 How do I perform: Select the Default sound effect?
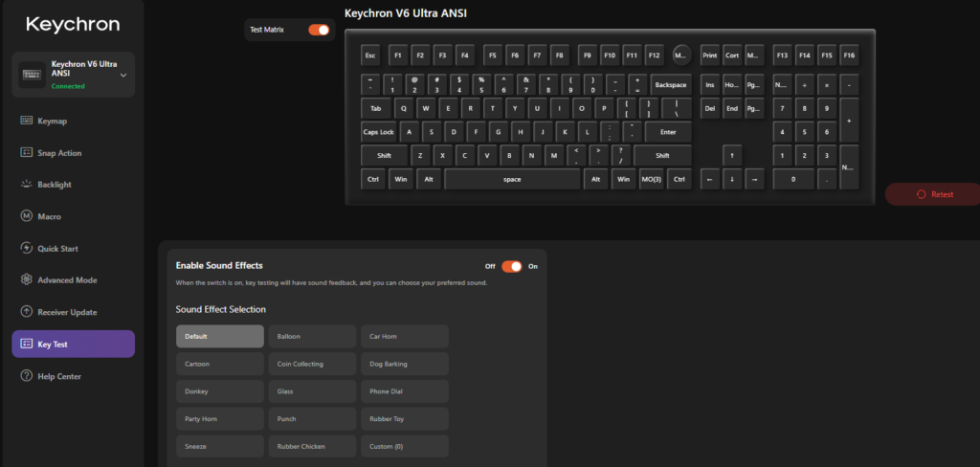point(220,336)
